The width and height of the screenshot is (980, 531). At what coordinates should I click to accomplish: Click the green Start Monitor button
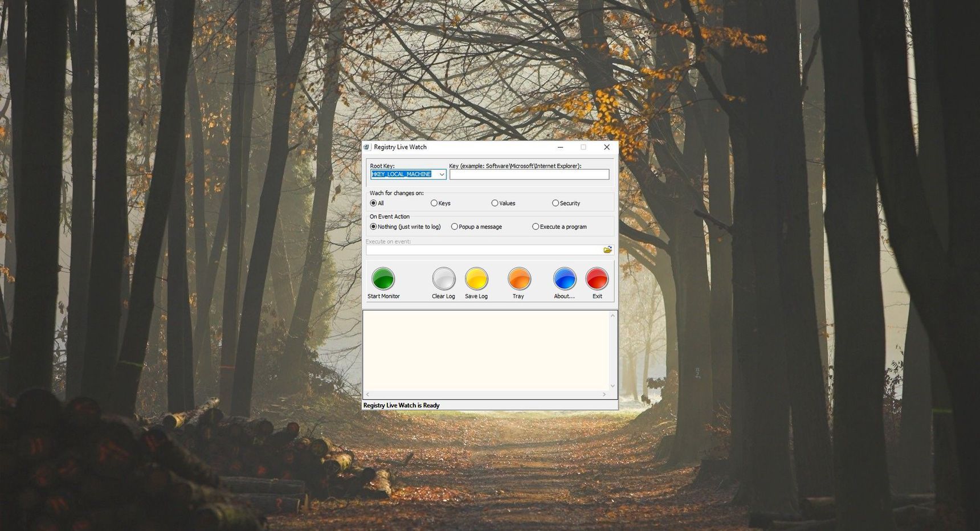(x=383, y=279)
